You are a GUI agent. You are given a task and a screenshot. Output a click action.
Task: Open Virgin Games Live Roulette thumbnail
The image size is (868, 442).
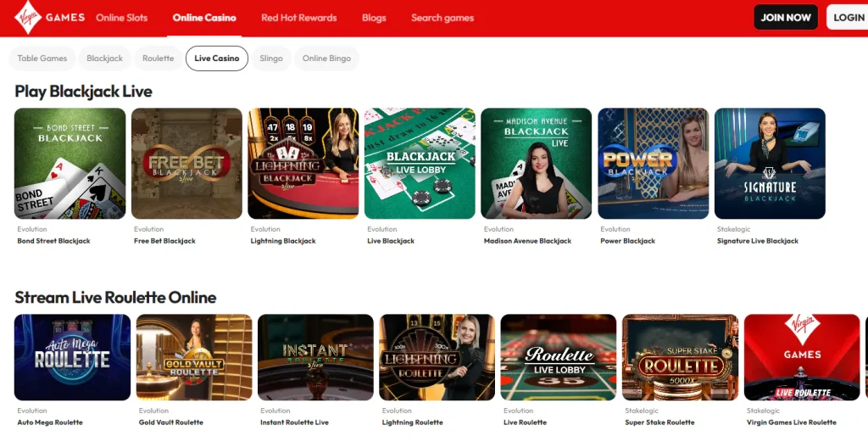(802, 357)
